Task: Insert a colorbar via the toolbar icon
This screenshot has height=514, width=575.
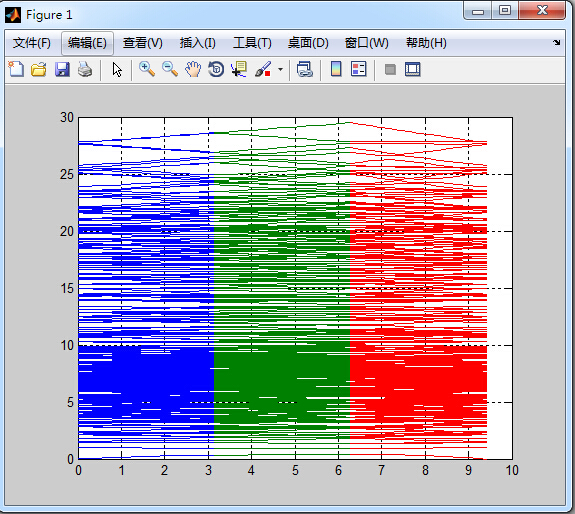Action: tap(336, 69)
